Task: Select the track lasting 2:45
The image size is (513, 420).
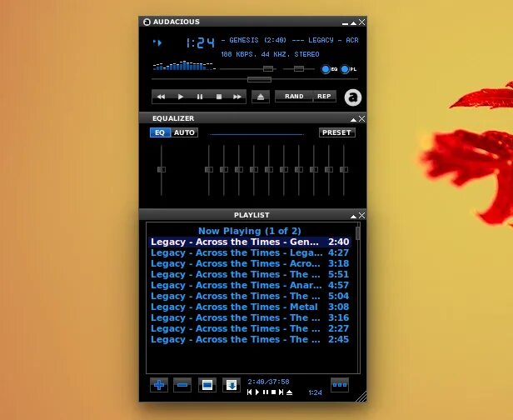Action: [250, 339]
